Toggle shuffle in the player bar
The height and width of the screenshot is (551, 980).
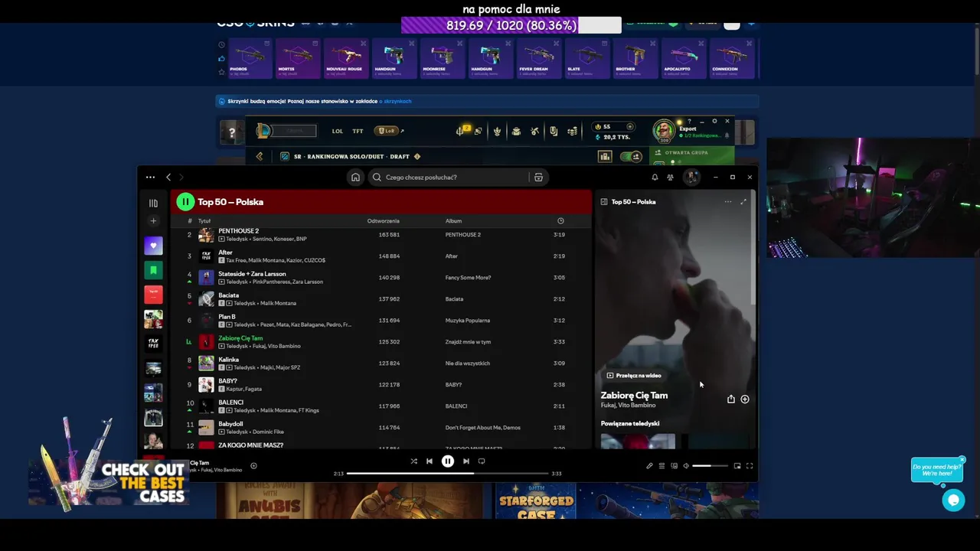point(413,461)
